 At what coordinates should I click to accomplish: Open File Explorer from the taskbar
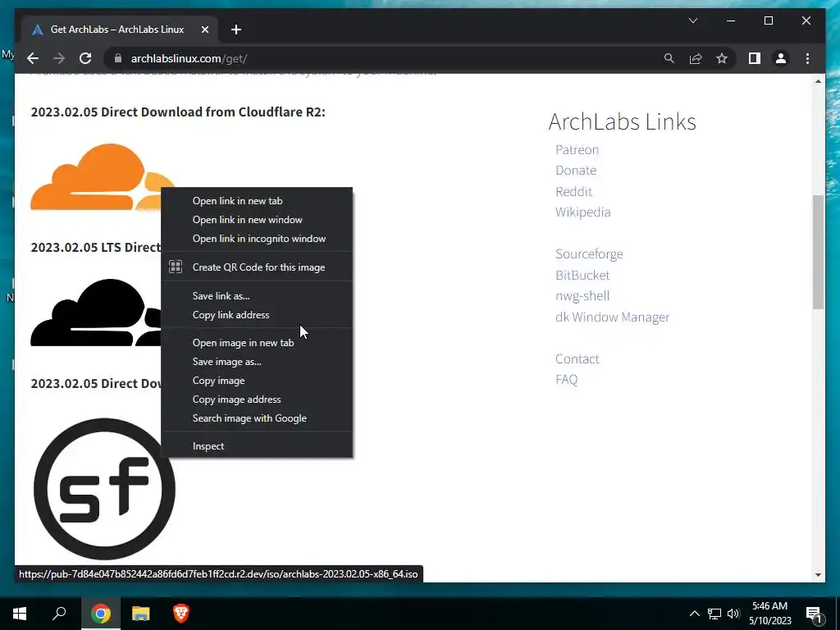tap(141, 614)
